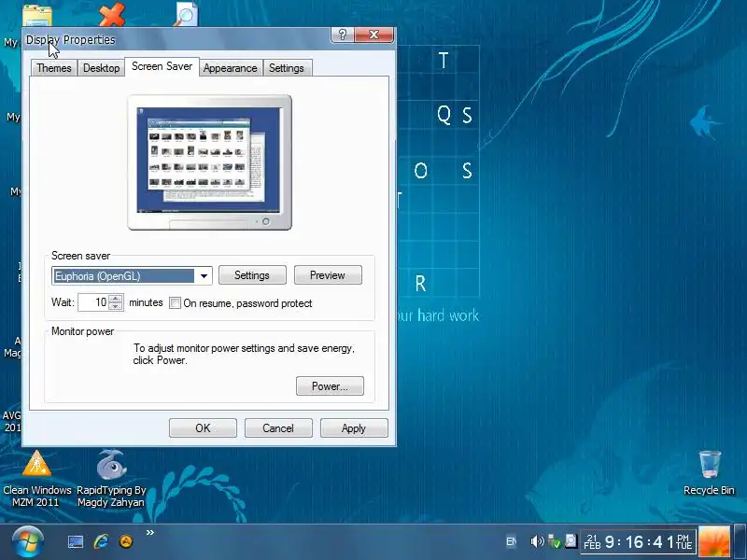Screen dimensions: 747x560
Task: Click the red X desktop icon
Action: click(112, 14)
